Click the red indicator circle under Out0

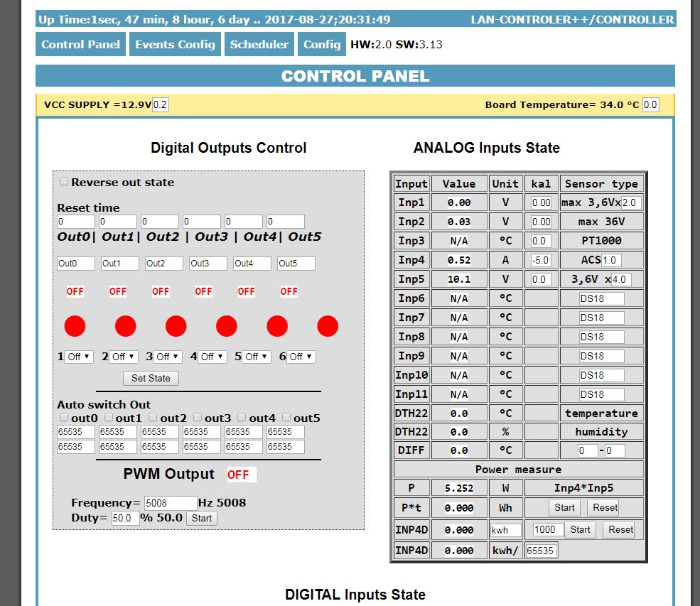point(75,326)
